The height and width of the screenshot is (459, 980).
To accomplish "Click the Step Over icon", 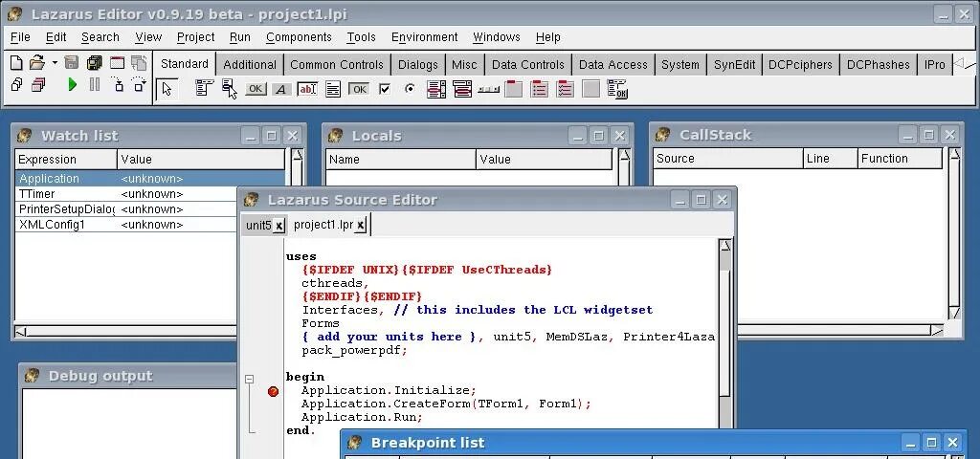I will (139, 84).
